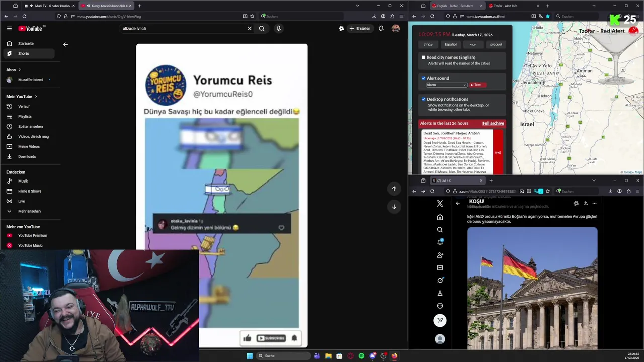Open the Alarm sound dropdown

pos(446,85)
